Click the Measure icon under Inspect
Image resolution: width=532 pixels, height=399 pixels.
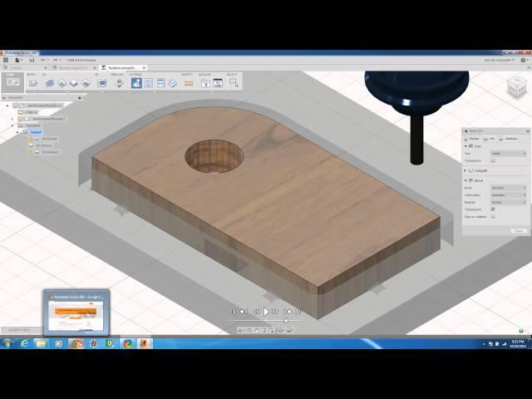[189, 83]
